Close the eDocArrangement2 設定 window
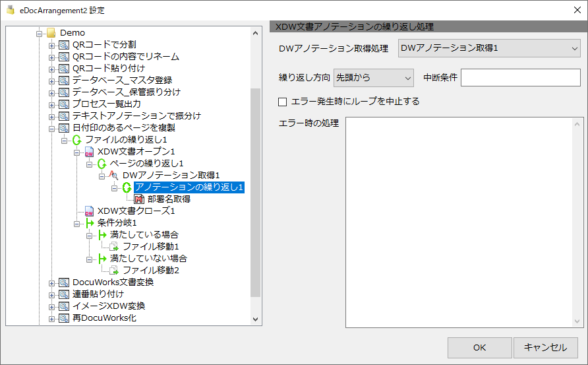This screenshot has height=365, width=588. (577, 10)
